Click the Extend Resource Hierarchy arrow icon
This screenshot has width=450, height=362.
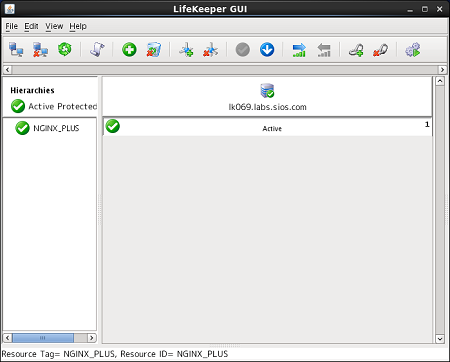(299, 50)
